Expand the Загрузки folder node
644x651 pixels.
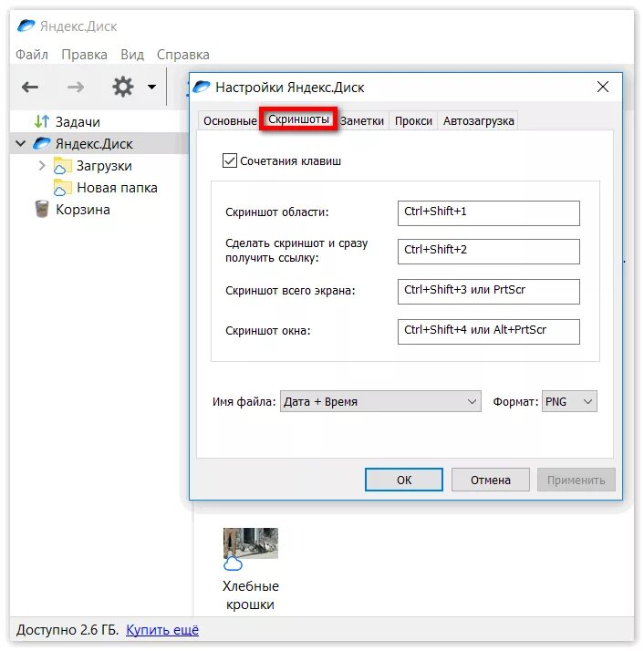click(42, 166)
